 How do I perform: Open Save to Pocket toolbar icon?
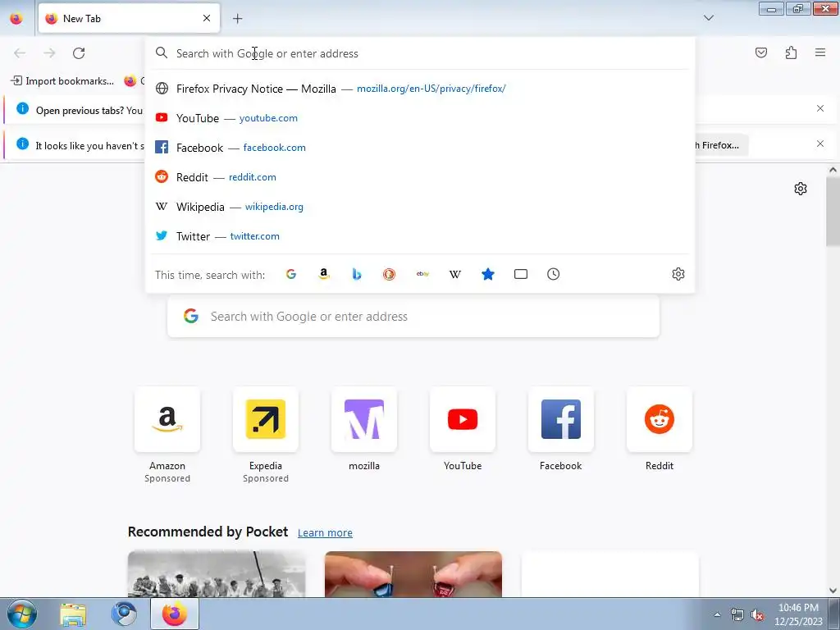click(x=760, y=52)
